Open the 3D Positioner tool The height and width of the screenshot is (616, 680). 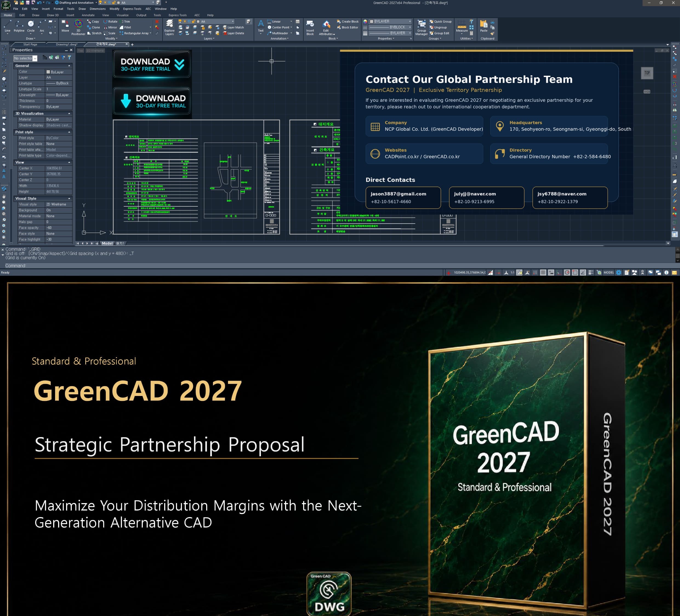pos(78,27)
